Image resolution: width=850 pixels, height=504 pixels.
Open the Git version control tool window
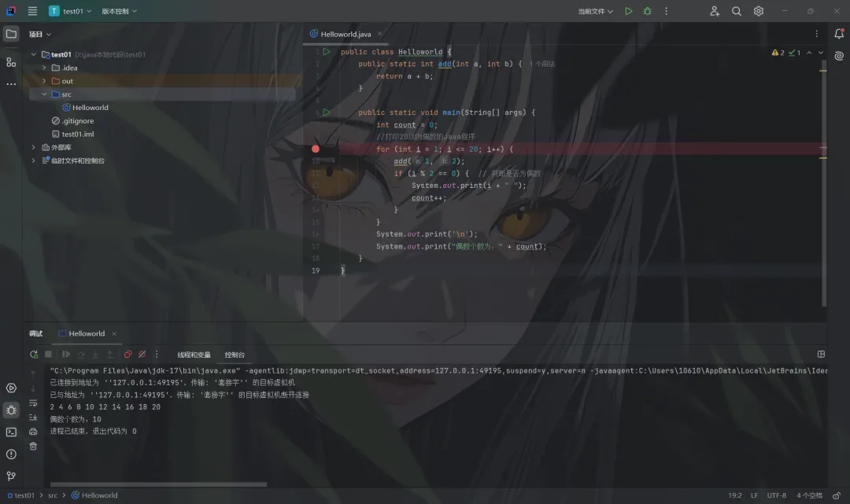click(x=11, y=476)
